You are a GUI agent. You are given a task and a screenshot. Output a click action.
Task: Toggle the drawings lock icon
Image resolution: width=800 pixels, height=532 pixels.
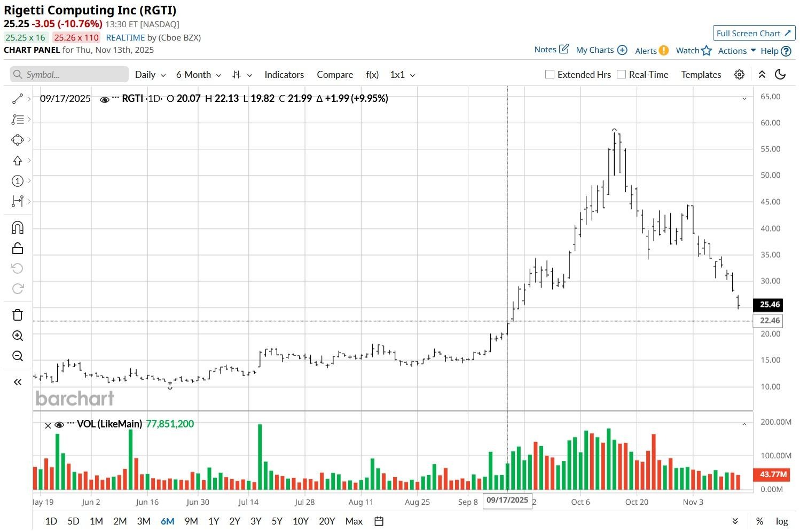point(17,248)
